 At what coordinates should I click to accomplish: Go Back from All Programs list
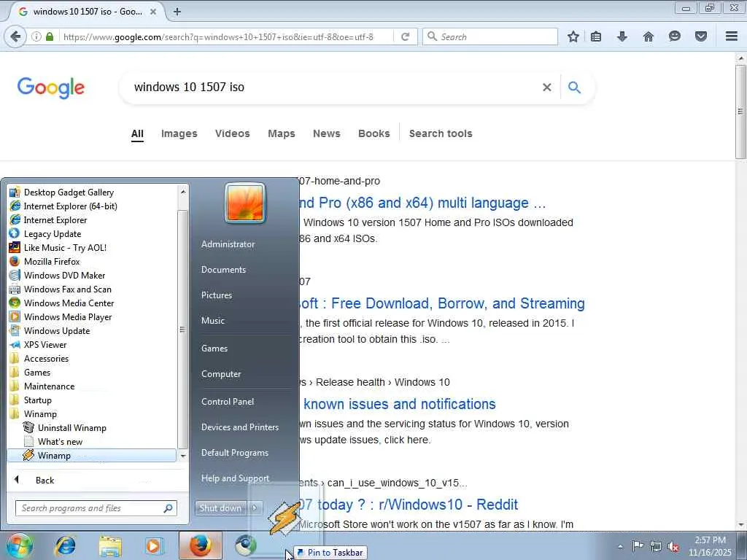(x=44, y=480)
